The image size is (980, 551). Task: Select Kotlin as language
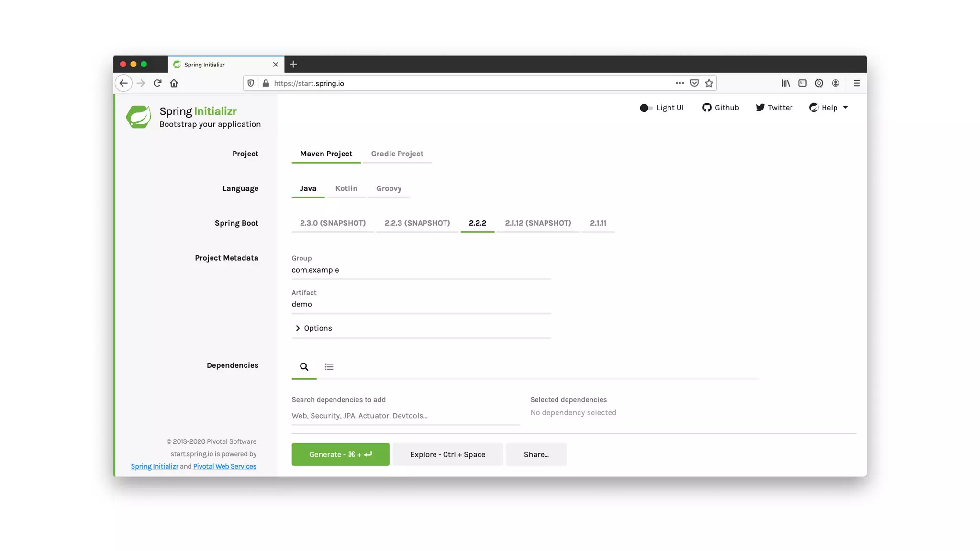pos(346,188)
